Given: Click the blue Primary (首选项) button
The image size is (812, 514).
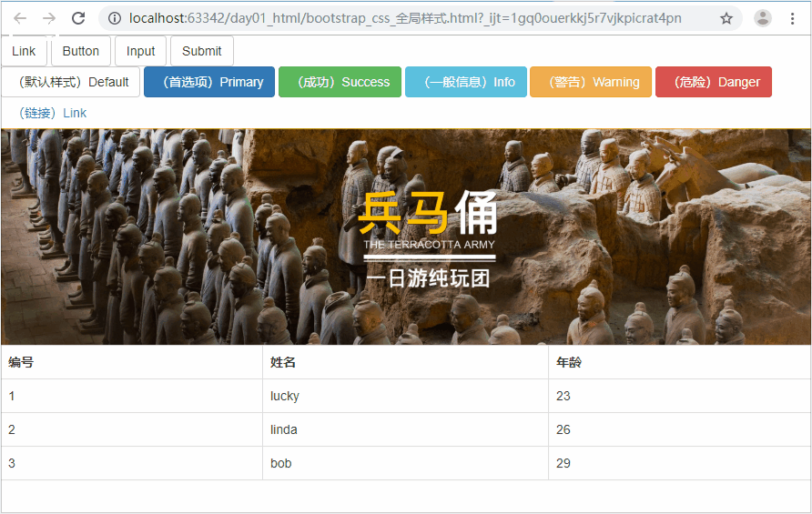Looking at the screenshot, I should point(209,82).
